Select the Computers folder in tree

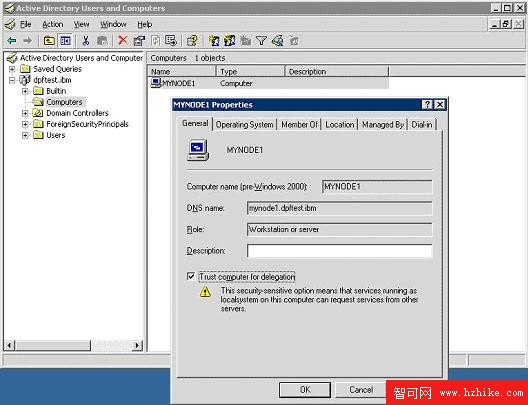coord(64,102)
